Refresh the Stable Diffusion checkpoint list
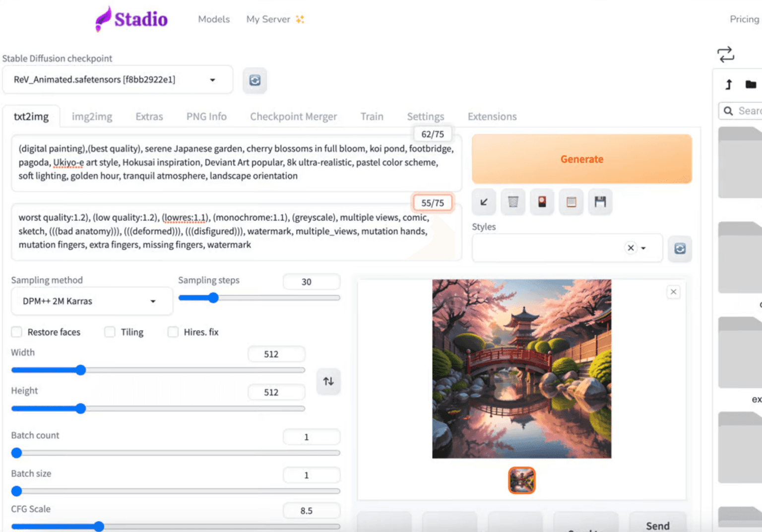Viewport: 762px width, 532px height. [x=255, y=80]
